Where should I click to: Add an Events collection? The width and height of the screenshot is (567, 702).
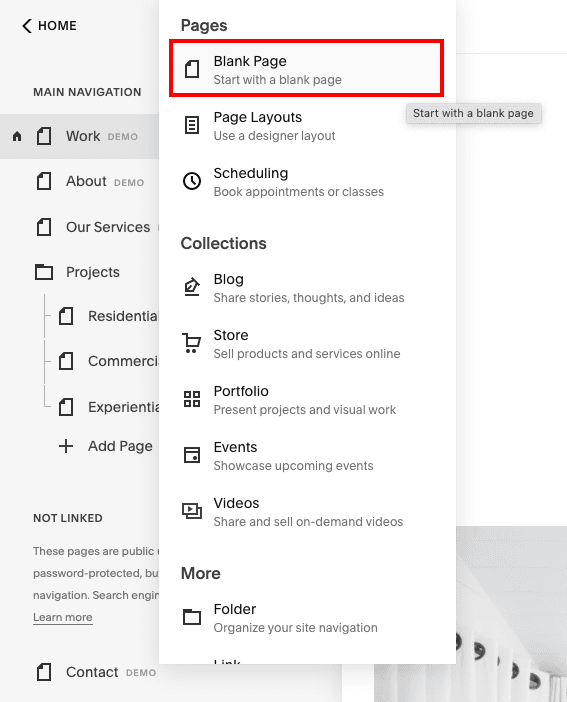pos(307,456)
